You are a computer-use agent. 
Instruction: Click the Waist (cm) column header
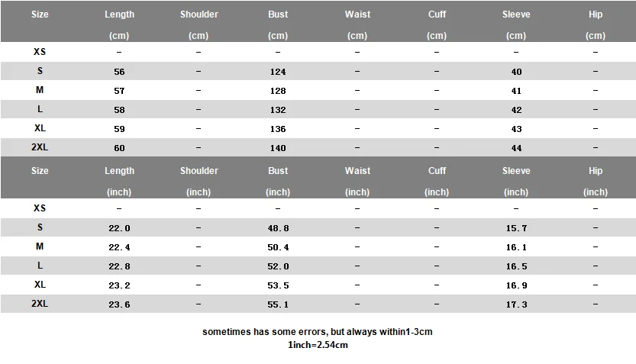(x=357, y=24)
